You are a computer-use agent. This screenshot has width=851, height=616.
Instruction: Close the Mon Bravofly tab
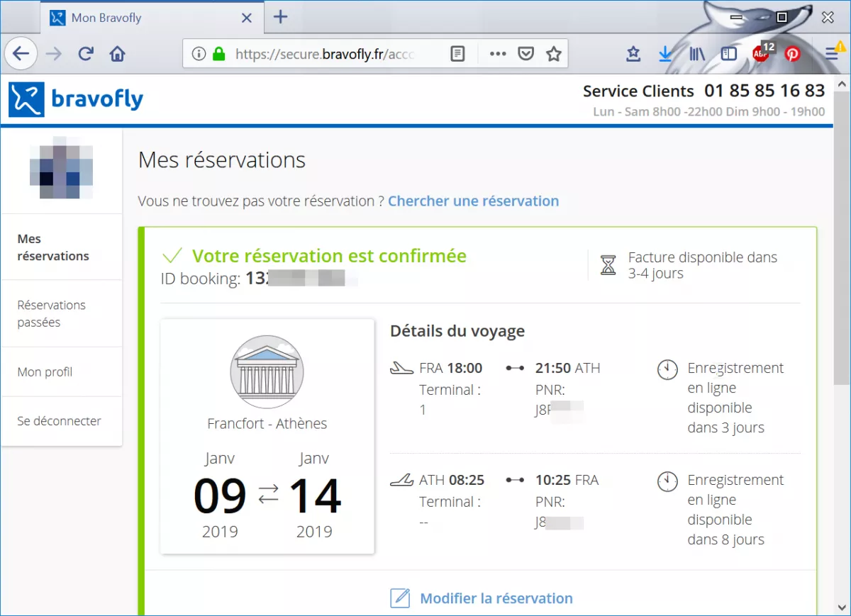(x=247, y=18)
